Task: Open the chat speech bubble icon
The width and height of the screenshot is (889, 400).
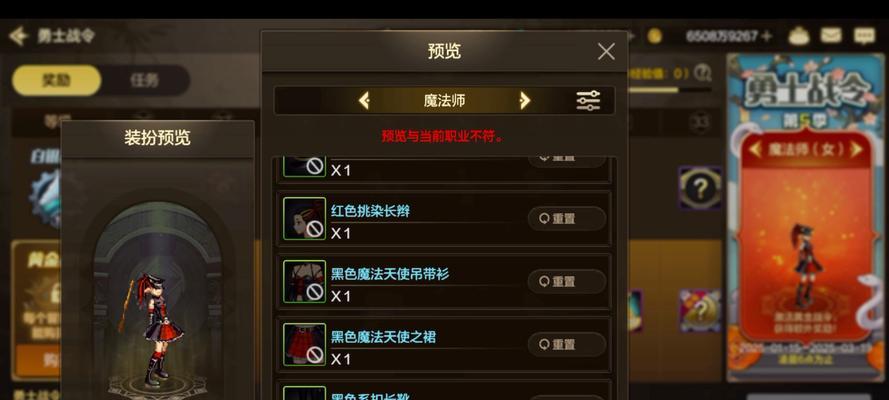Action: click(x=864, y=36)
